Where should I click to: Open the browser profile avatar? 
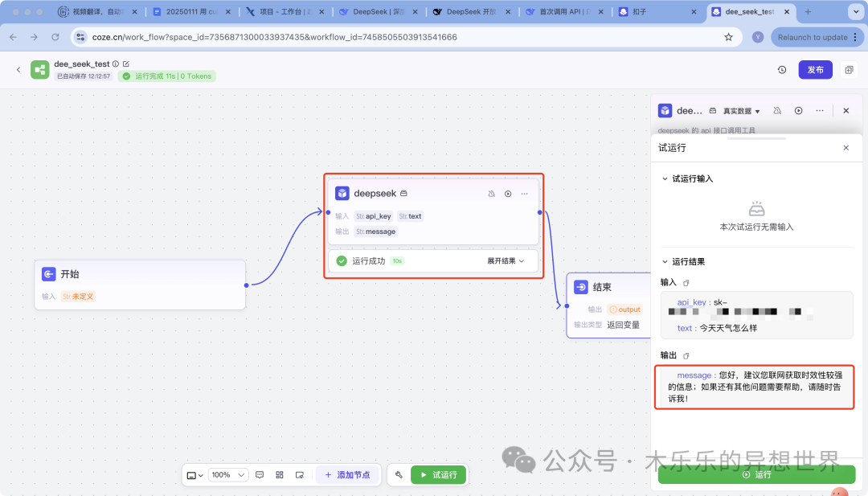[758, 37]
